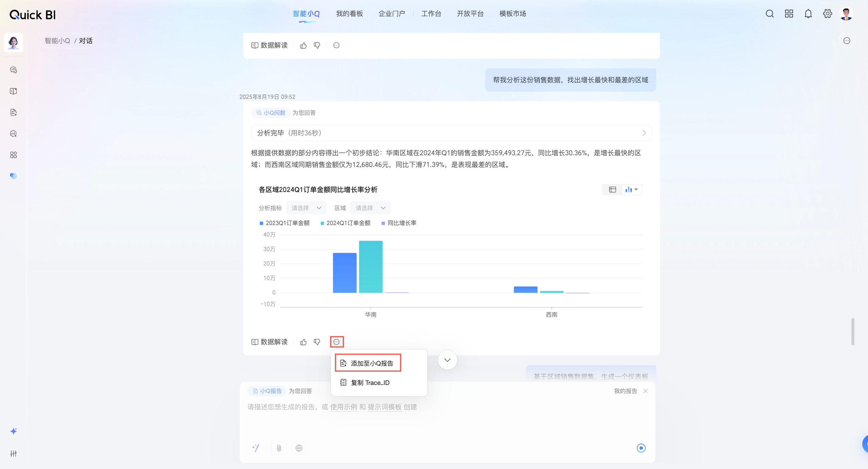Image resolution: width=868 pixels, height=469 pixels.
Task: Click the user message bubble about sales data
Action: tap(570, 80)
